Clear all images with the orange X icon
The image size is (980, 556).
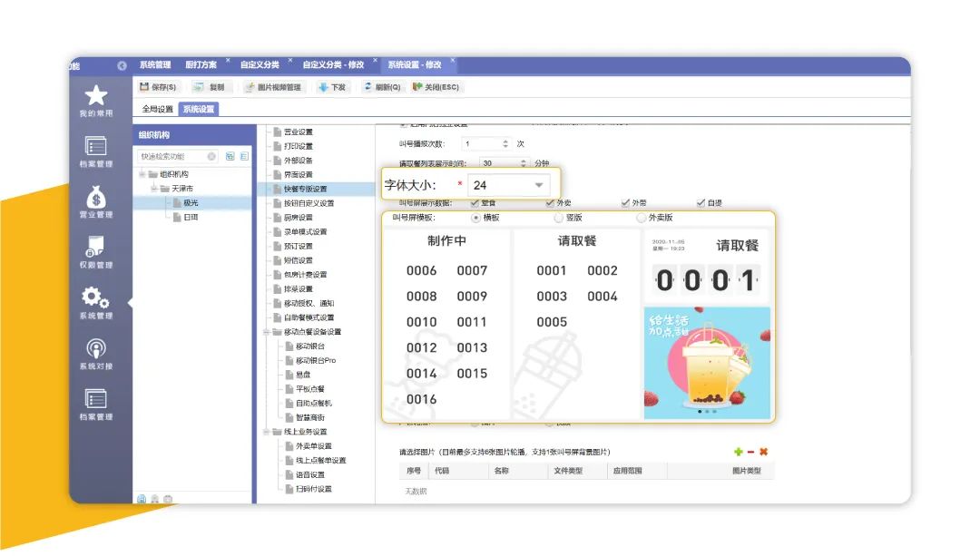(763, 452)
